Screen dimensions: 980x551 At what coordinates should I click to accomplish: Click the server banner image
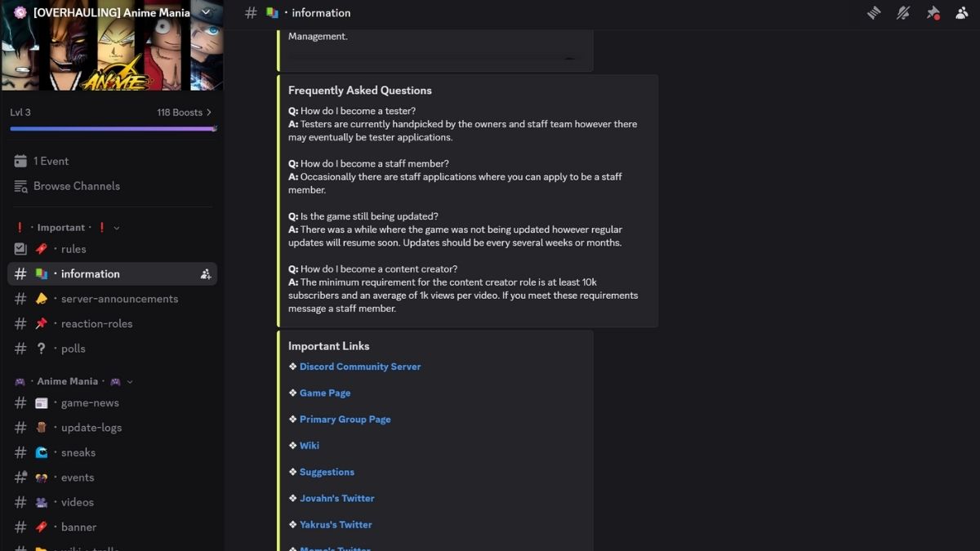click(112, 57)
